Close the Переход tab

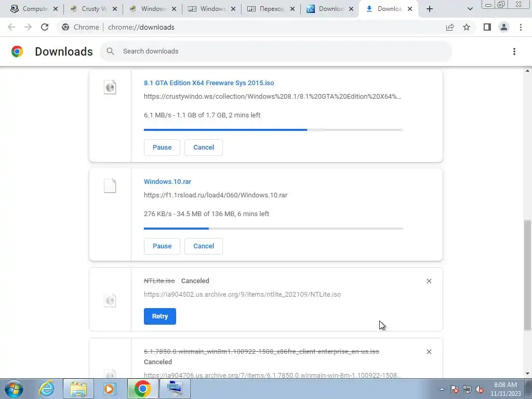click(x=292, y=9)
